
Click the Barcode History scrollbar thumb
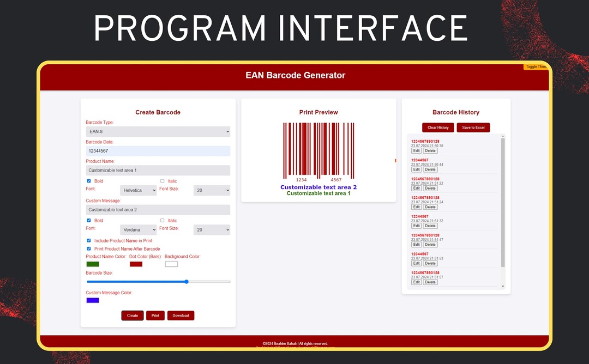(x=503, y=203)
